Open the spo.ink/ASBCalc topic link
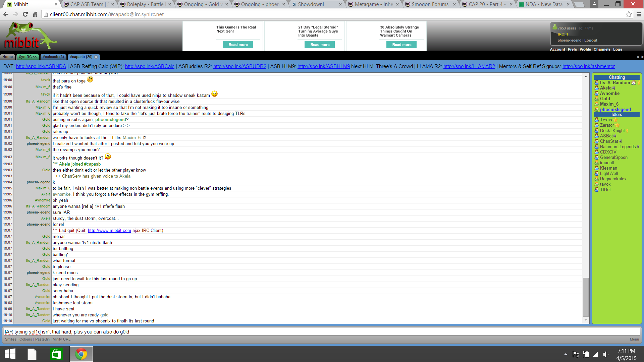Viewport: 644px width, 362px height. [x=150, y=66]
